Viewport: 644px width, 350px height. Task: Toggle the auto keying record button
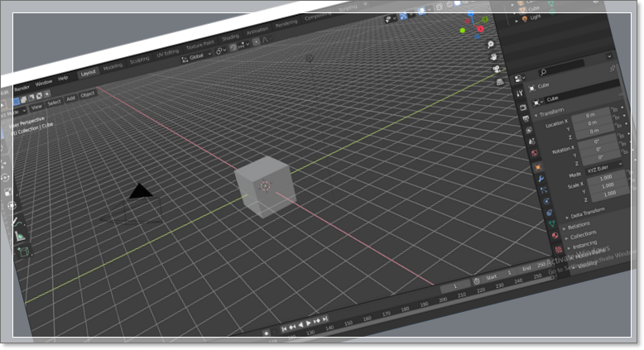pos(267,333)
